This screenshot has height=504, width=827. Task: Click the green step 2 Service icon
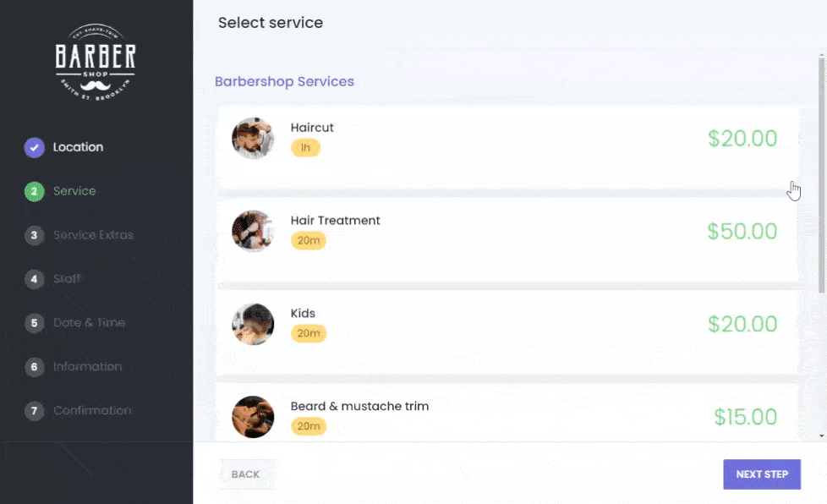coord(34,192)
